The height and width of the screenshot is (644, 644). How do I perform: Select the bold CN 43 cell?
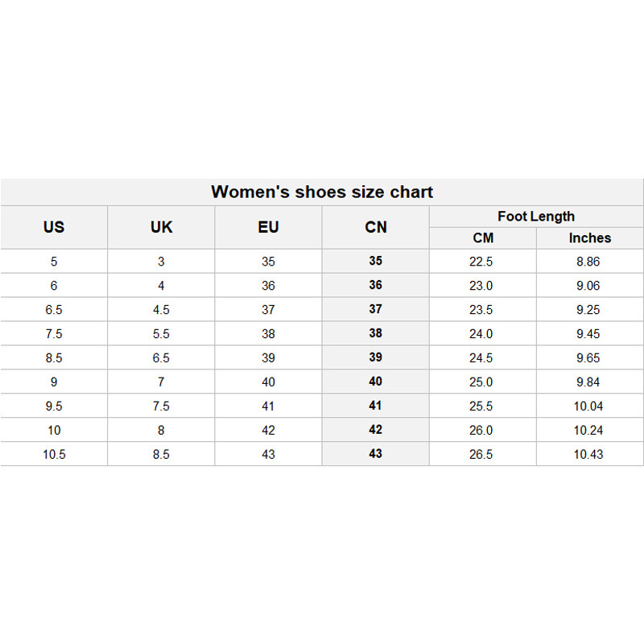pos(376,453)
